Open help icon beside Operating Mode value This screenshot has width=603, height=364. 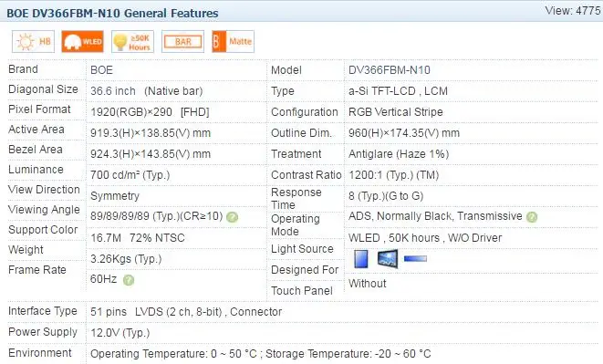532,217
